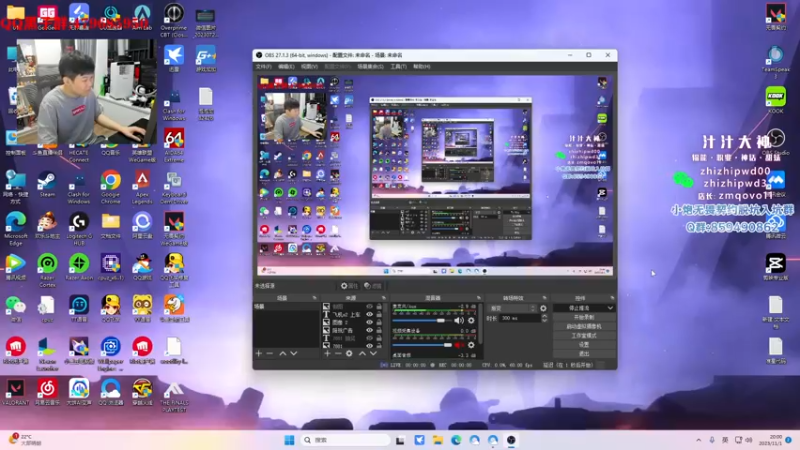This screenshot has height=450, width=800.
Task: Toggle the lock on the 图像 2 source
Action: (379, 322)
